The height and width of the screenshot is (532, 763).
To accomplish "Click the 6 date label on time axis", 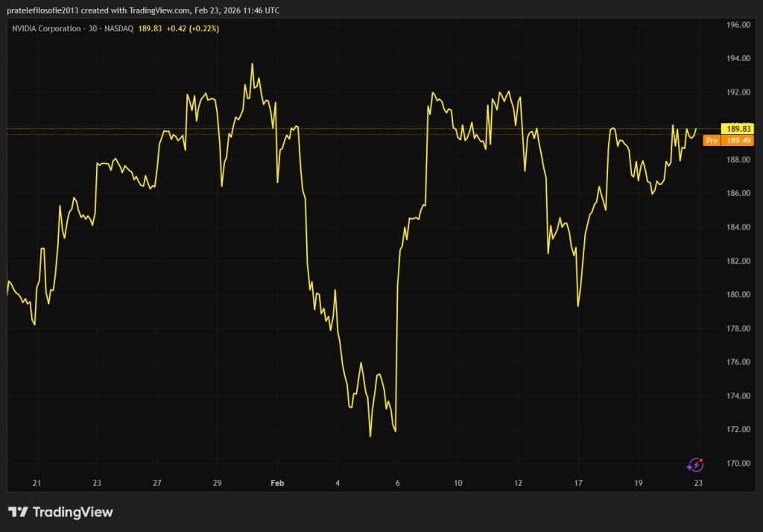I will point(398,483).
